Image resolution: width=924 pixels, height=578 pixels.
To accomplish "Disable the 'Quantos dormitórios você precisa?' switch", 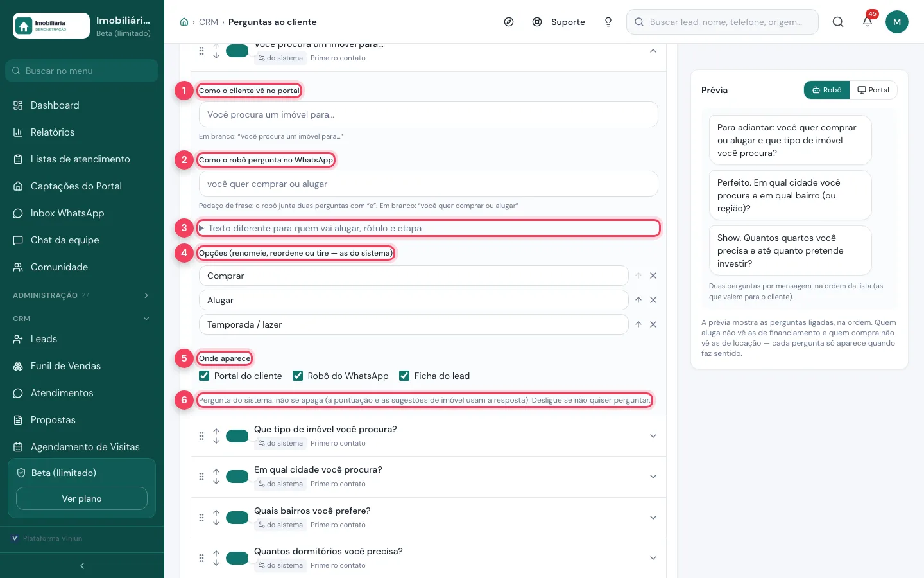I will 237,558.
